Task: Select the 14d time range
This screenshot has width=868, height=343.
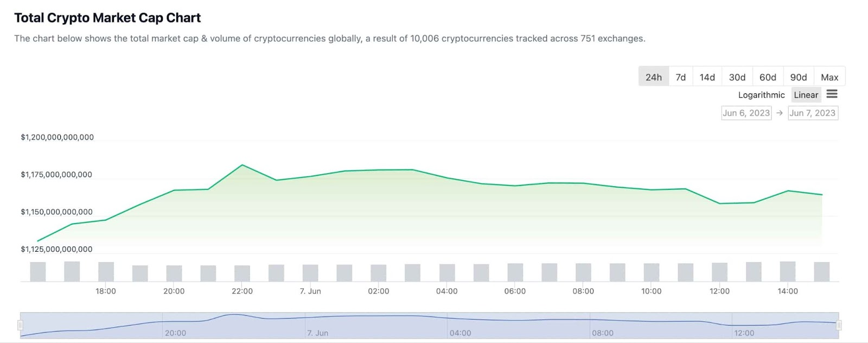Action: tap(707, 77)
